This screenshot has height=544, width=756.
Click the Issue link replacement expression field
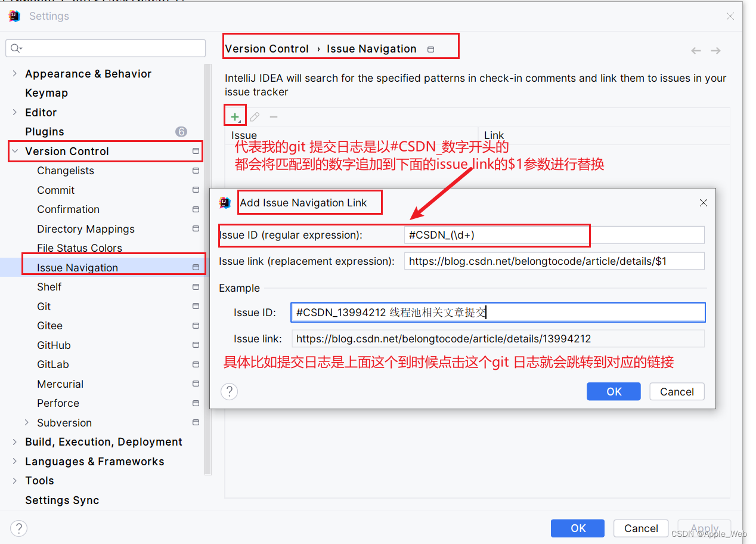[554, 261]
